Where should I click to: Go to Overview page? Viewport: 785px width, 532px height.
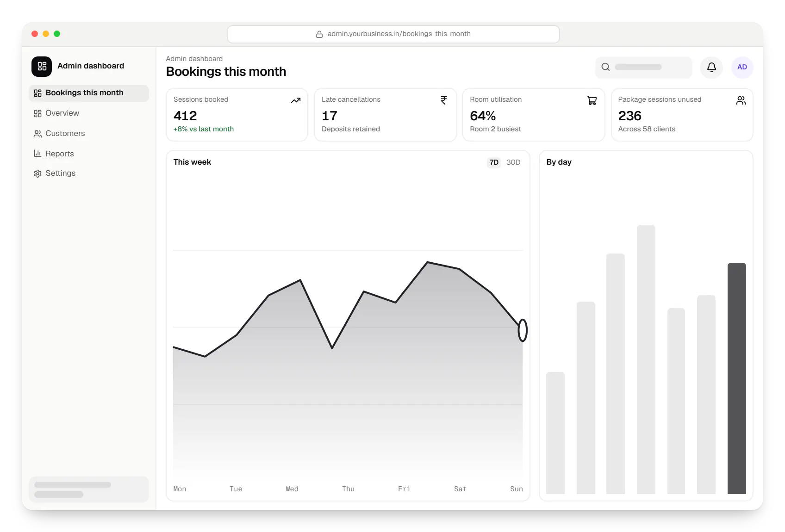point(89,113)
